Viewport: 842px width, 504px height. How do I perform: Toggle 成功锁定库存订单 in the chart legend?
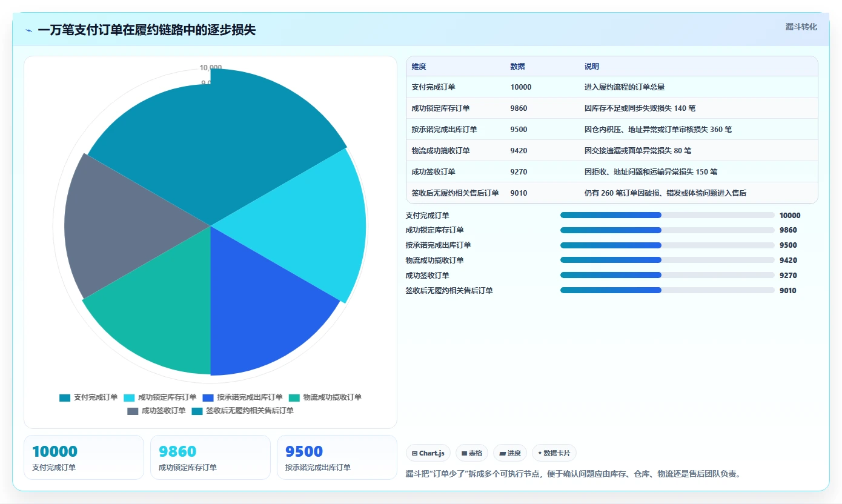click(160, 397)
